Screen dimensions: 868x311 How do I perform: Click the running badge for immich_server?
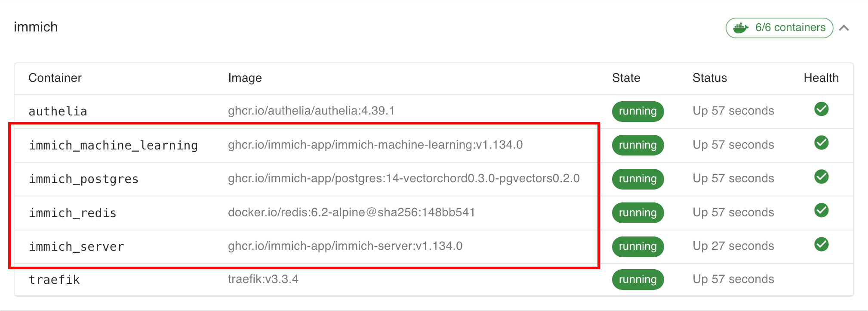click(x=638, y=246)
